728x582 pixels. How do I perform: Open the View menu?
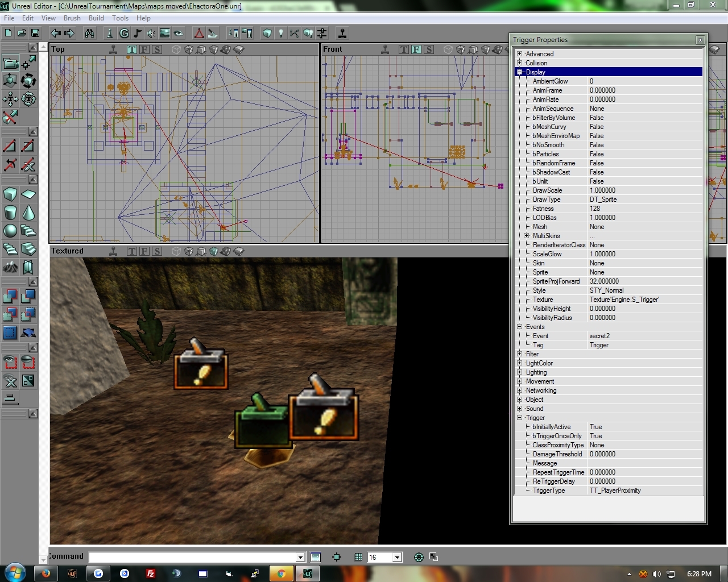49,18
